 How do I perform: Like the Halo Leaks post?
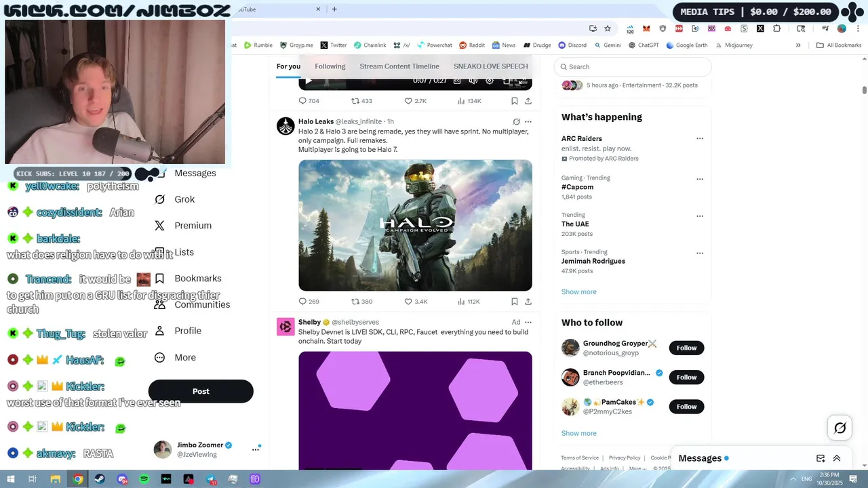(416, 302)
